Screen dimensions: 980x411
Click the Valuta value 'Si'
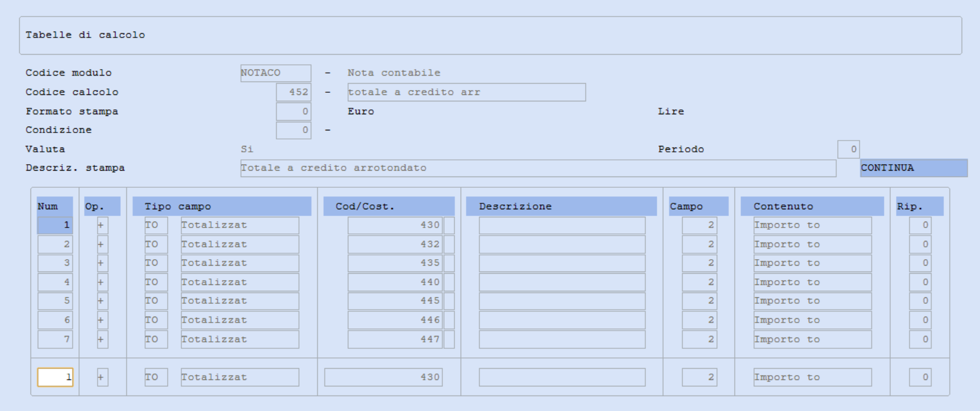(x=247, y=149)
